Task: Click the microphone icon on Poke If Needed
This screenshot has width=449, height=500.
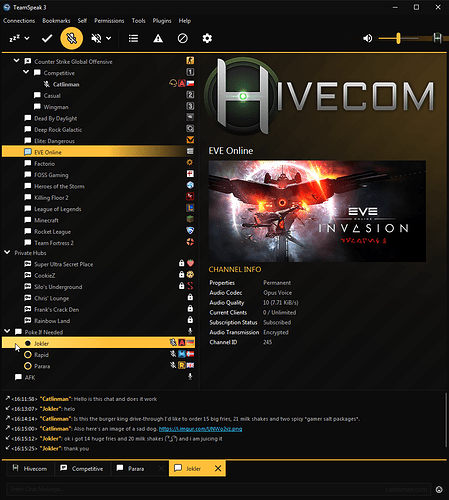Action: 190,331
